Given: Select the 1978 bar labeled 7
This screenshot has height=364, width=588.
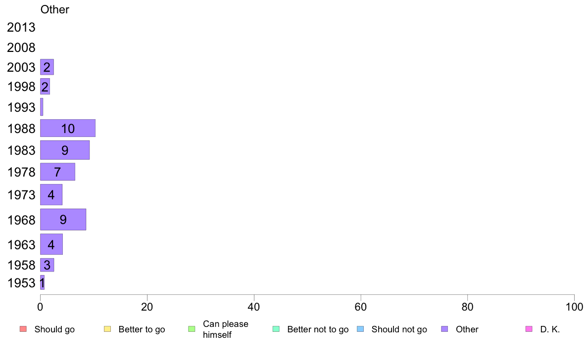Looking at the screenshot, I should pos(58,172).
